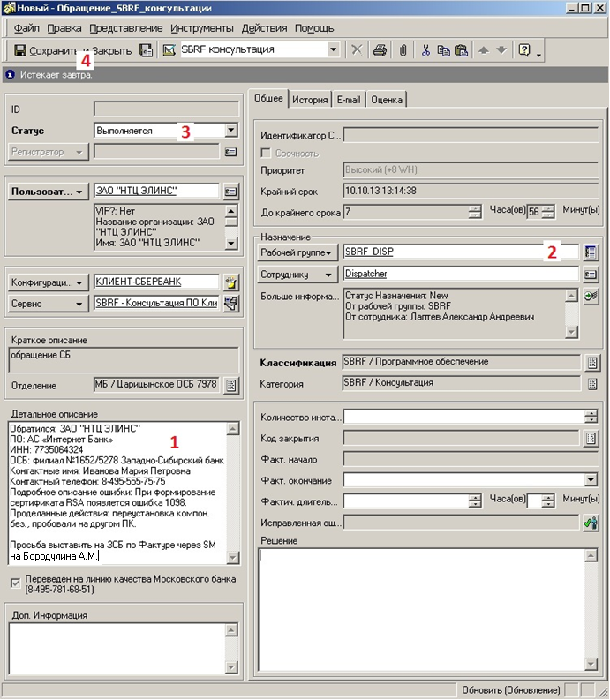Click template icon left of SBRF консультация

169,50
